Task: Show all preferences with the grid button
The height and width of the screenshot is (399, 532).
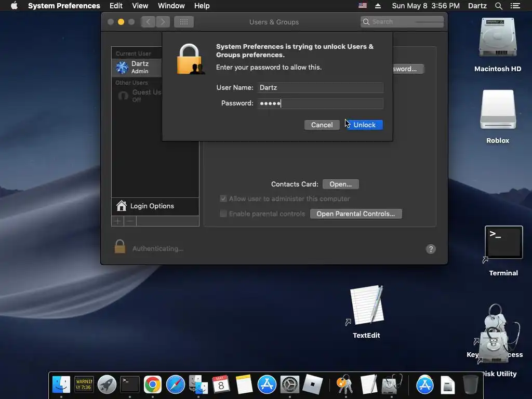Action: point(184,22)
